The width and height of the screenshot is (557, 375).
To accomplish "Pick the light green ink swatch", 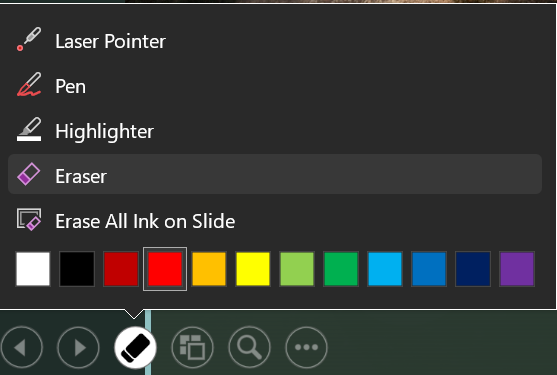I will tap(297, 269).
